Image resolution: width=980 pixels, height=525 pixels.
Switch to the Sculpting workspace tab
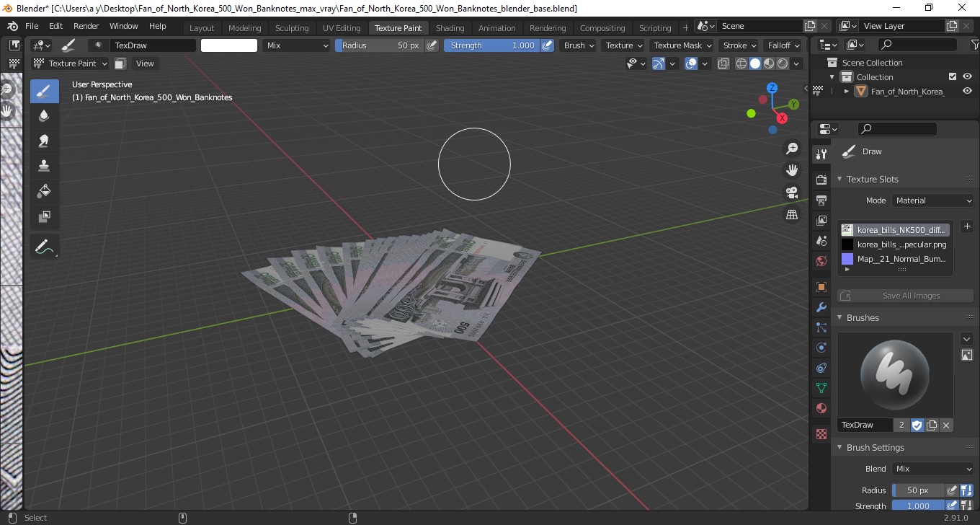[292, 28]
